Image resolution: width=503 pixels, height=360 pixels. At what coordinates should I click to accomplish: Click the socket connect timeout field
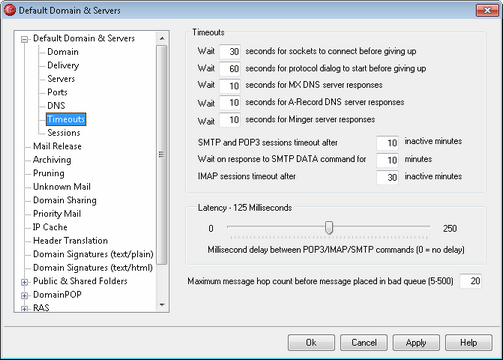point(230,51)
